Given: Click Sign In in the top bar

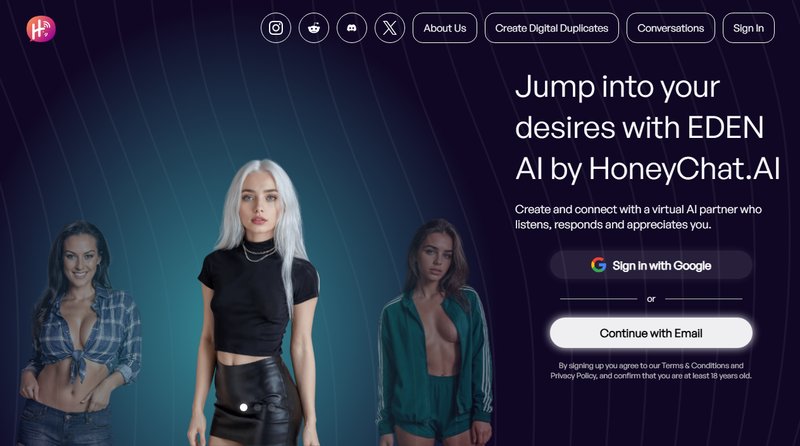Looking at the screenshot, I should pyautogui.click(x=748, y=28).
